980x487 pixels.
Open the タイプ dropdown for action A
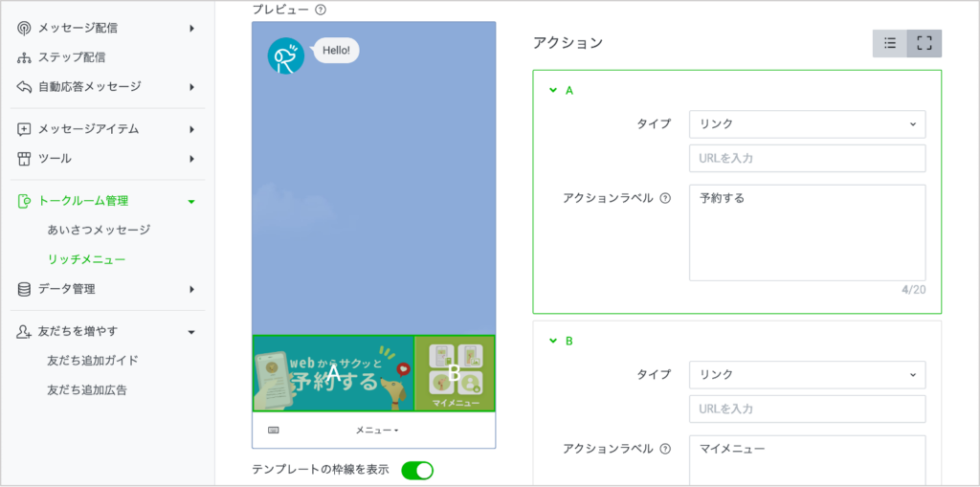pos(807,124)
